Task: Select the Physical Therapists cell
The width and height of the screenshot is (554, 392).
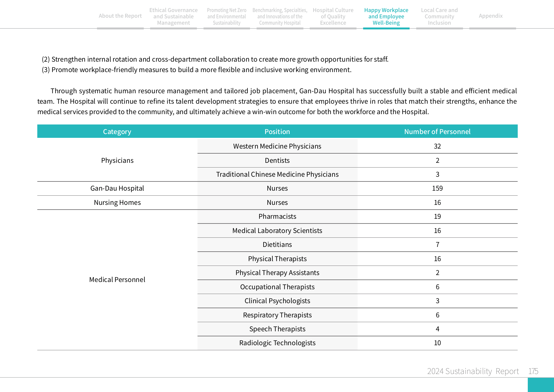Action: tap(277, 259)
